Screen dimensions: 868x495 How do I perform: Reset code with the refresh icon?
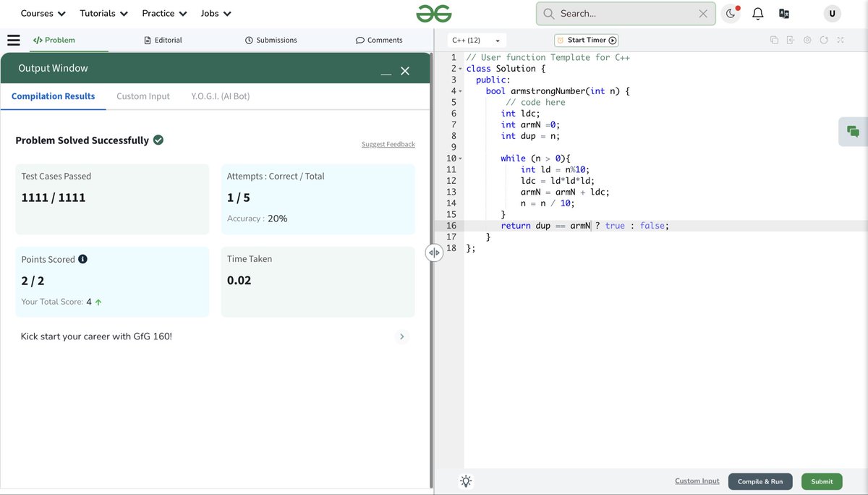824,40
